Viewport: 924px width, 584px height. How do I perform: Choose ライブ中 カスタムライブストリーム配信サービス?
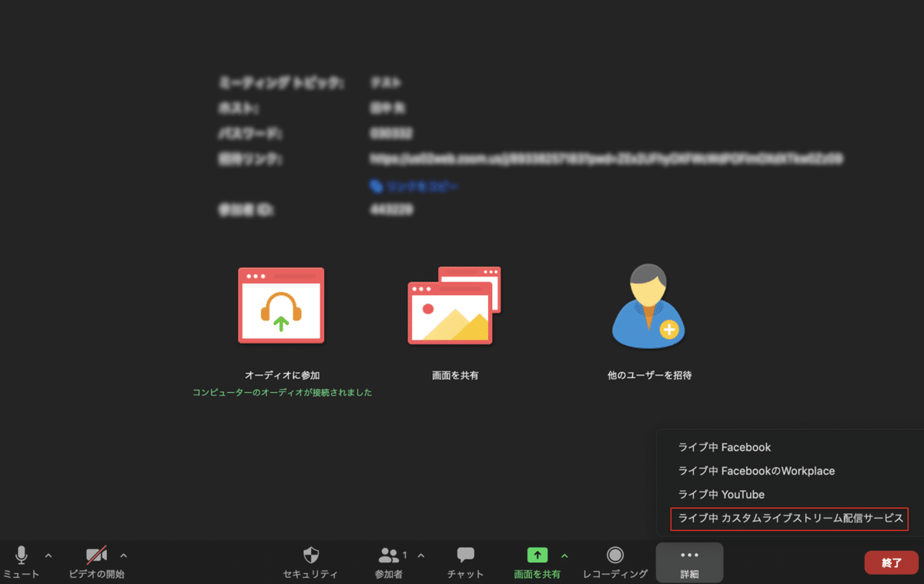pyautogui.click(x=788, y=519)
